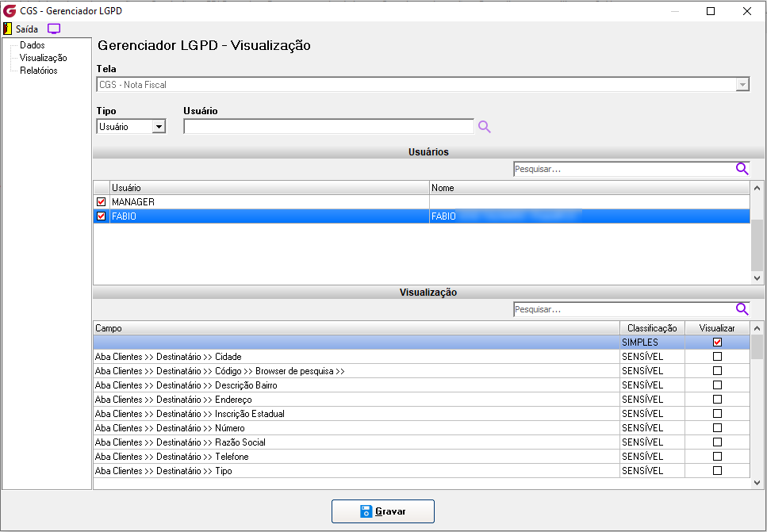Open Relatórios in the left tree

coord(39,71)
